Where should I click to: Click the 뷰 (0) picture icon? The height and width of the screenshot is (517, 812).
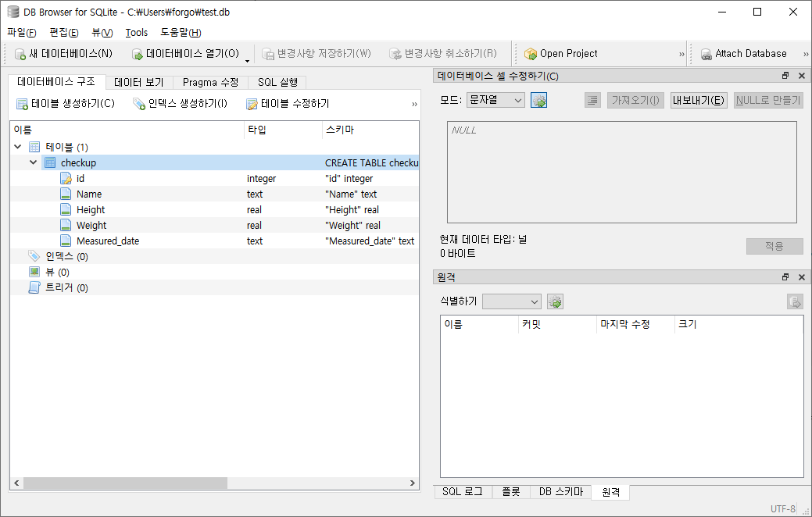pyautogui.click(x=34, y=272)
